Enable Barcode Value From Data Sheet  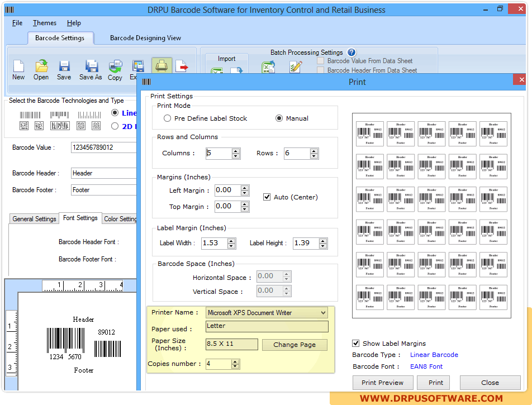[x=320, y=61]
